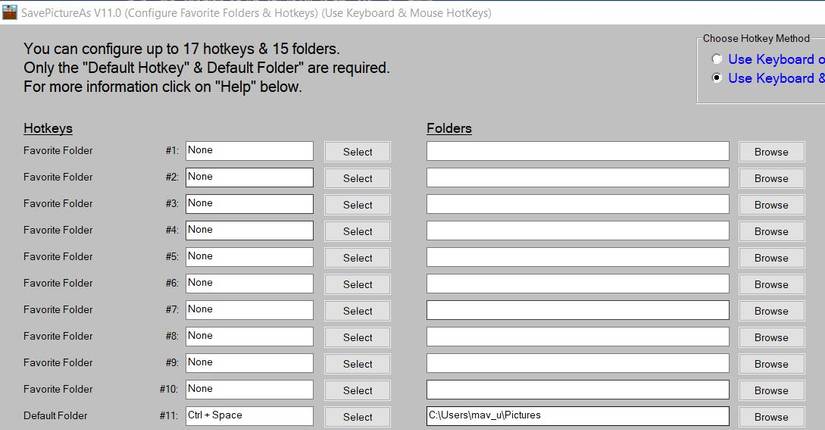This screenshot has height=430, width=825.
Task: Browse for Favorite Folder #5 path
Action: tap(771, 258)
